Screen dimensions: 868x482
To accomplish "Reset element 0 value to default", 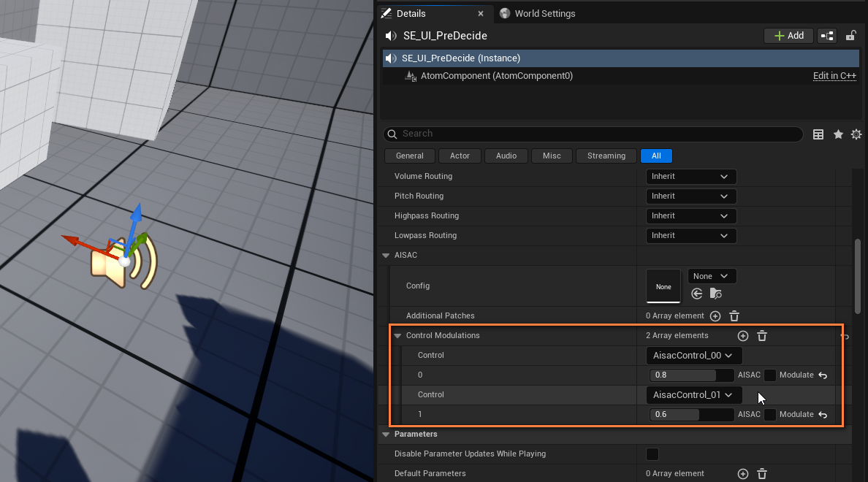I will coord(823,375).
